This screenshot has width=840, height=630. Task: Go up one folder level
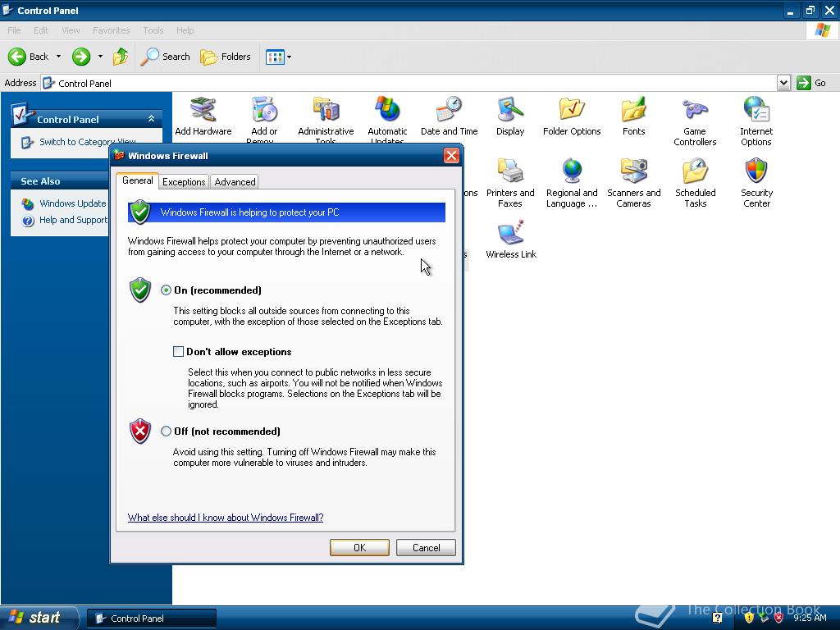pos(121,57)
